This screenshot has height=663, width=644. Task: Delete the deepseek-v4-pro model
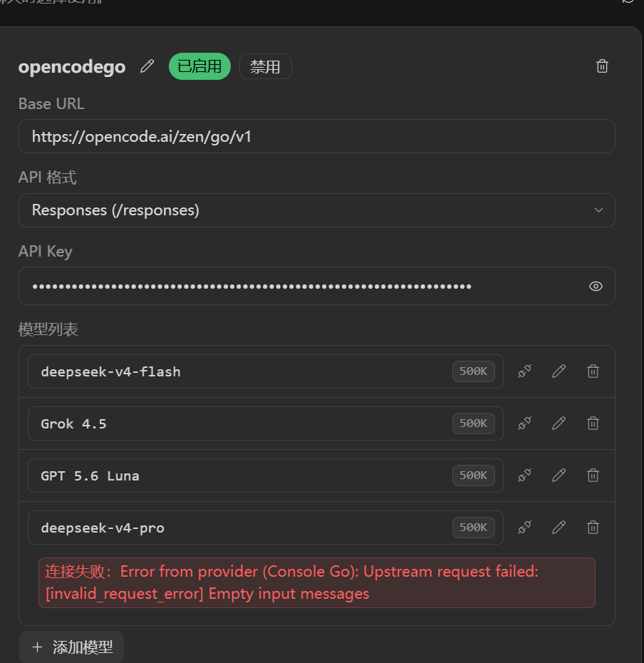(593, 528)
